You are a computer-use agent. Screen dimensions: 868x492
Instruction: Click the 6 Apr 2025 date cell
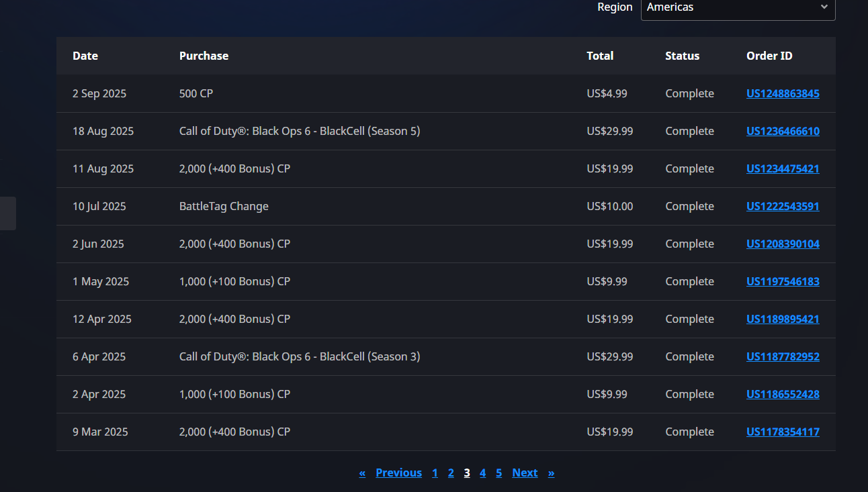[99, 356]
